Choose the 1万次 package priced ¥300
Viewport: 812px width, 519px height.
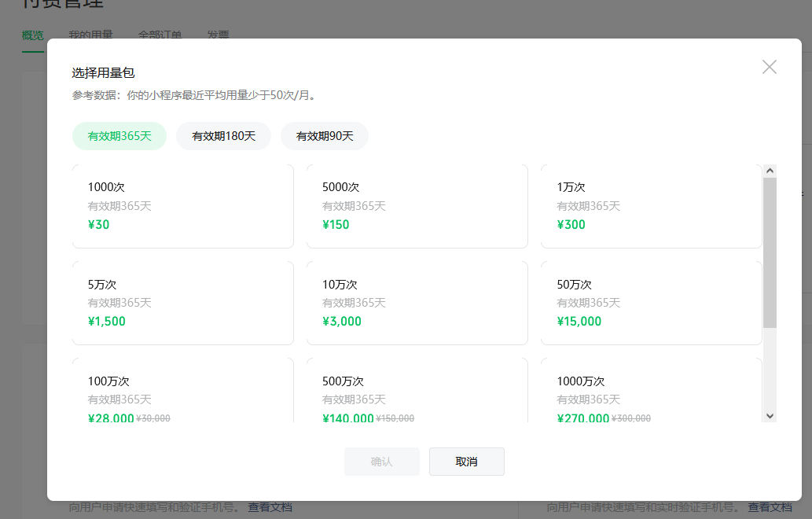(651, 205)
